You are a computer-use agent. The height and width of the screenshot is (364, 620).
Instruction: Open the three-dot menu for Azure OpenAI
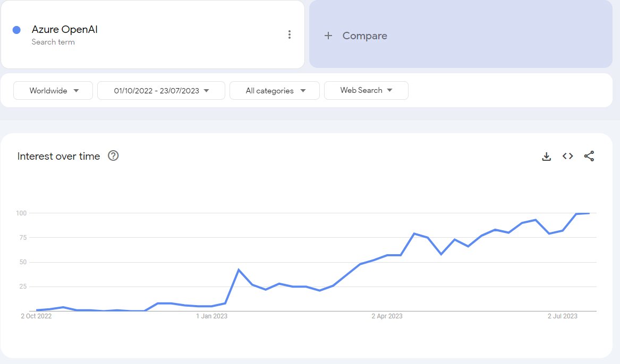tap(290, 34)
